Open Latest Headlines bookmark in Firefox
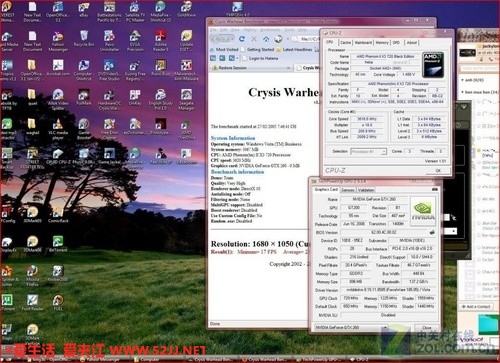 point(294,49)
